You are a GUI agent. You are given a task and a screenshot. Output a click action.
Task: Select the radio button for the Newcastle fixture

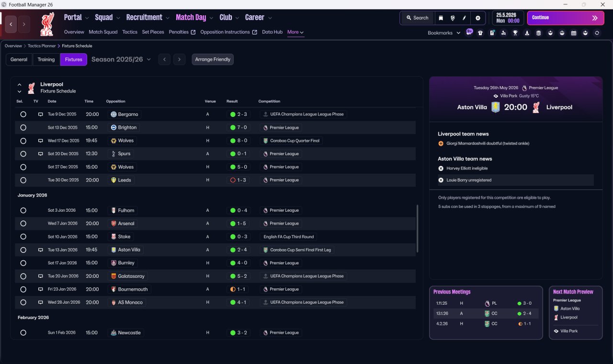coord(23,333)
